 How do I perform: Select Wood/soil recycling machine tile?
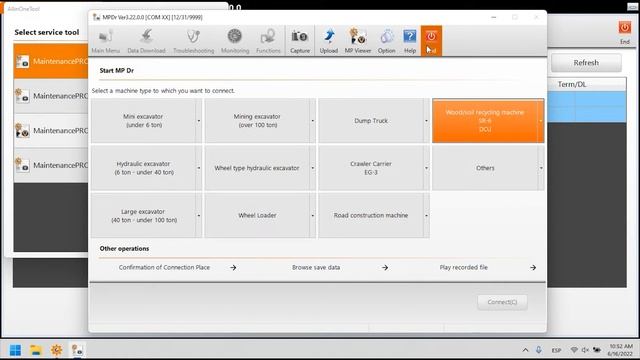click(485, 121)
